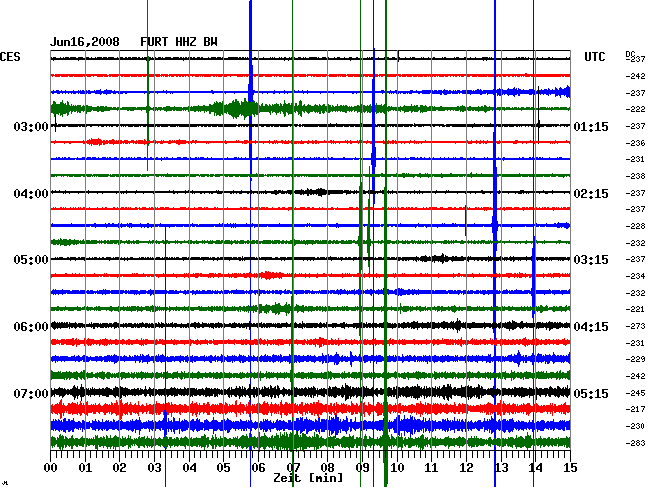Click the x-axis minute label "00"
The width and height of the screenshot is (650, 494).
point(51,468)
